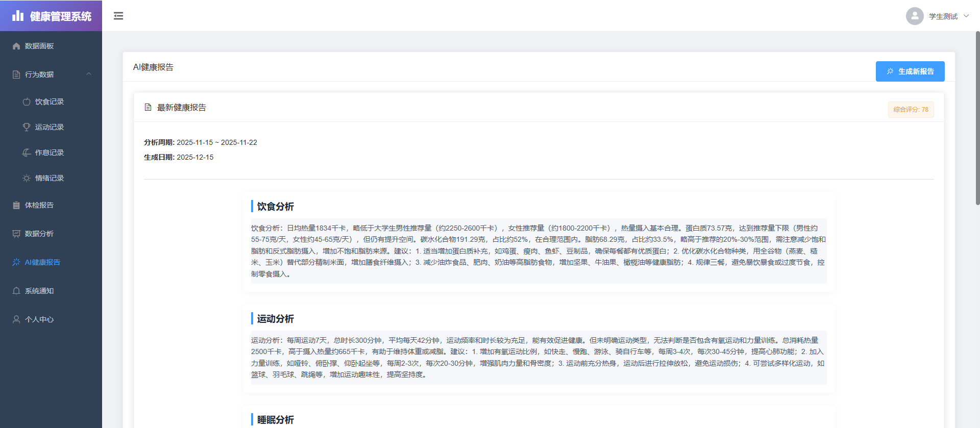Screen dimensions: 980x428
Task: Click the 饮食分析 section heading
Action: (x=276, y=207)
